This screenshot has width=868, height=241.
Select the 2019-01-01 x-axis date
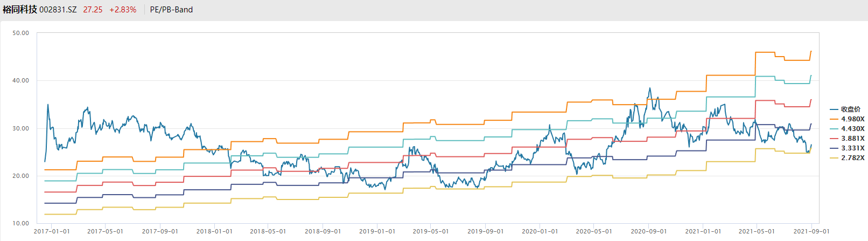tap(377, 231)
